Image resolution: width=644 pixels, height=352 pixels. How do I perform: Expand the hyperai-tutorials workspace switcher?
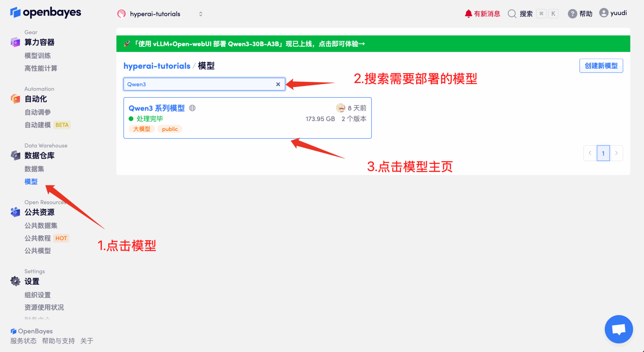pyautogui.click(x=201, y=14)
